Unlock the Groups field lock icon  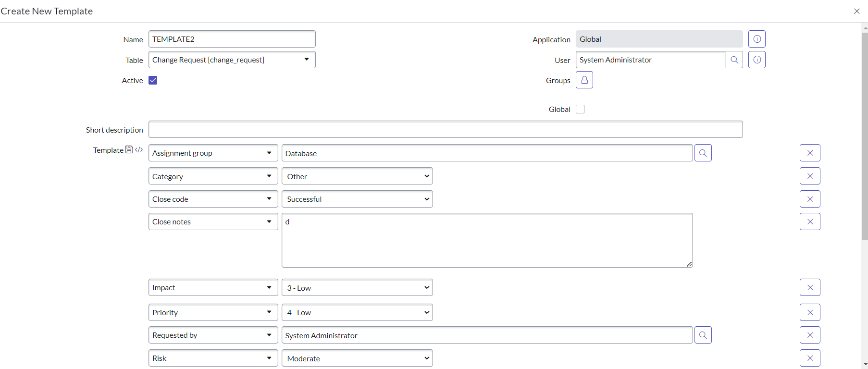(x=584, y=80)
